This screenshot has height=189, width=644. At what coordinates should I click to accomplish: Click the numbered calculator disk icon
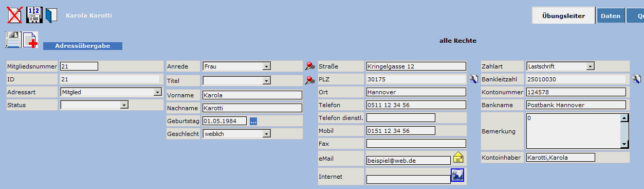pos(34,15)
